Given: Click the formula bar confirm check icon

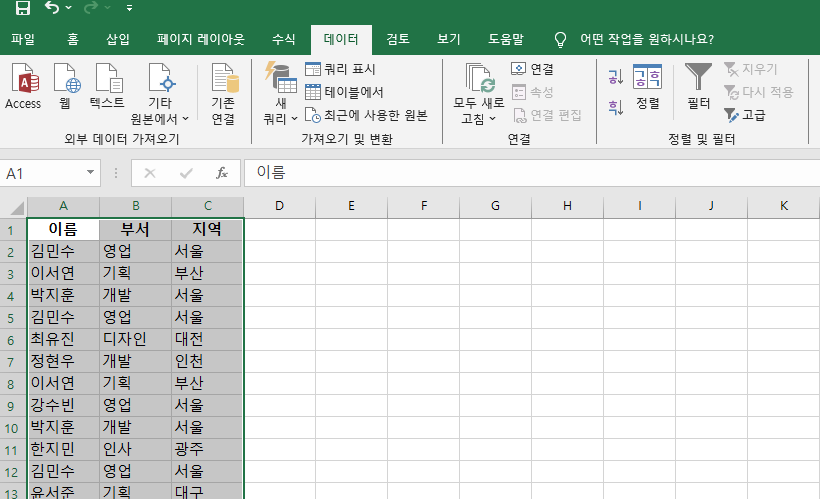Looking at the screenshot, I should [x=186, y=173].
